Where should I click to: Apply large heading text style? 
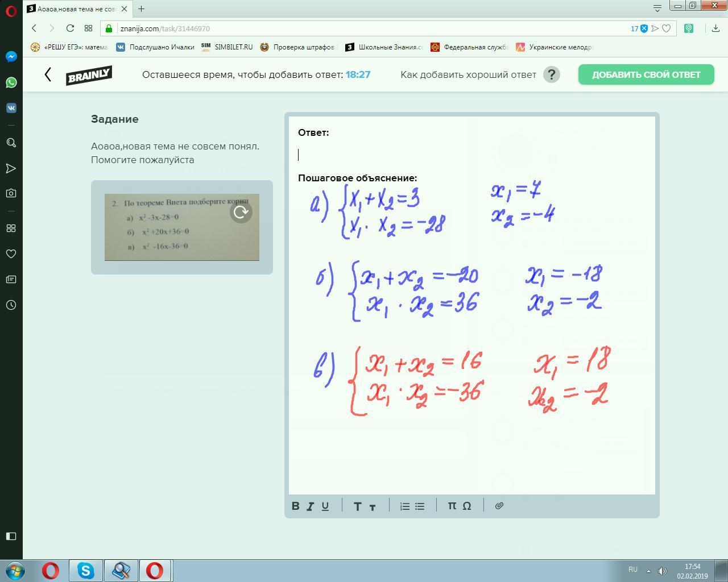(357, 506)
